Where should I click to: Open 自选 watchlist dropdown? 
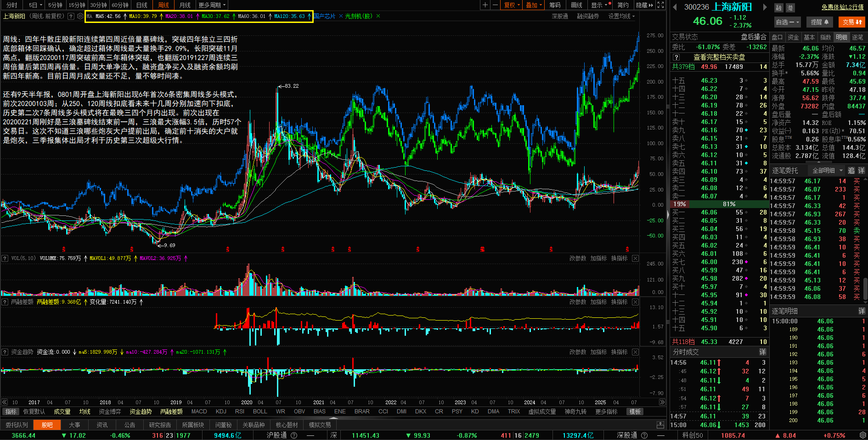click(787, 22)
